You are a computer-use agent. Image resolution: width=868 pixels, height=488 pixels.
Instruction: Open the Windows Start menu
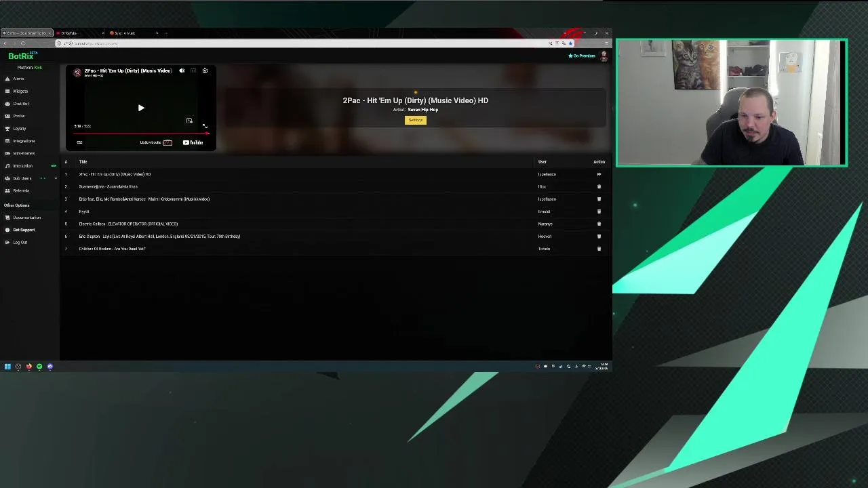(7, 367)
